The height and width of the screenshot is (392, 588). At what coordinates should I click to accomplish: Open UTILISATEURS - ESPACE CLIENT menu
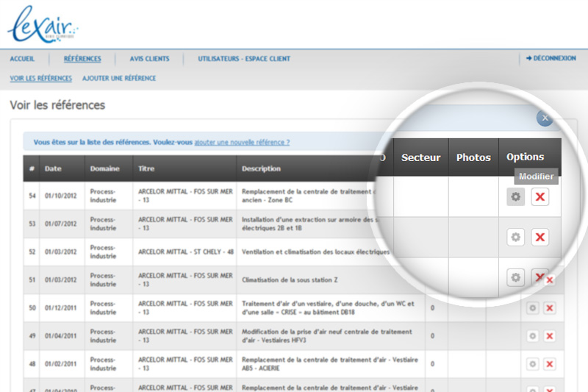244,59
